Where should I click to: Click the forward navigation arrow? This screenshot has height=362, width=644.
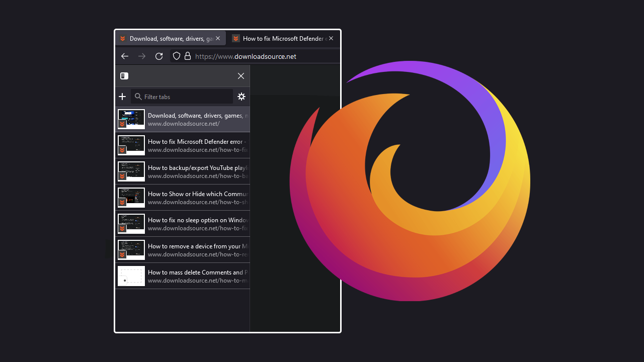(x=142, y=56)
